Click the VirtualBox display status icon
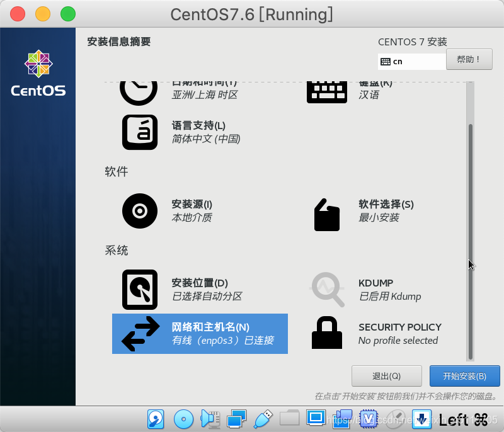The width and height of the screenshot is (504, 432). (316, 418)
